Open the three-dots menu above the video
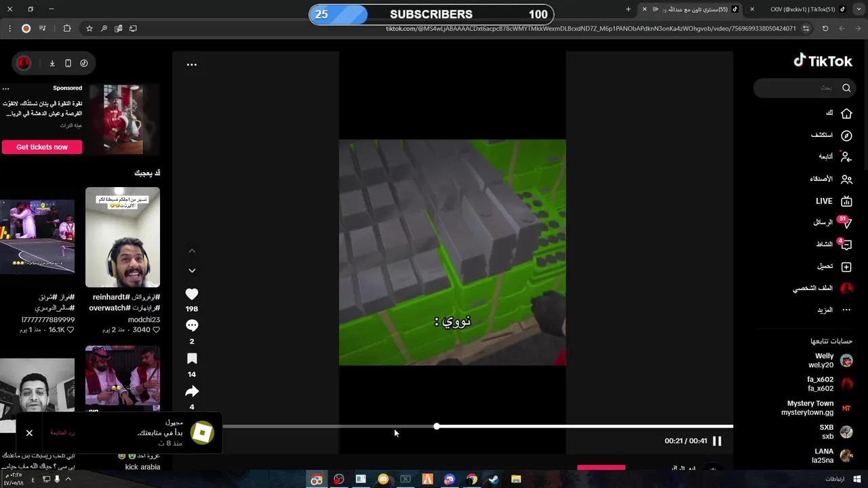 (192, 65)
